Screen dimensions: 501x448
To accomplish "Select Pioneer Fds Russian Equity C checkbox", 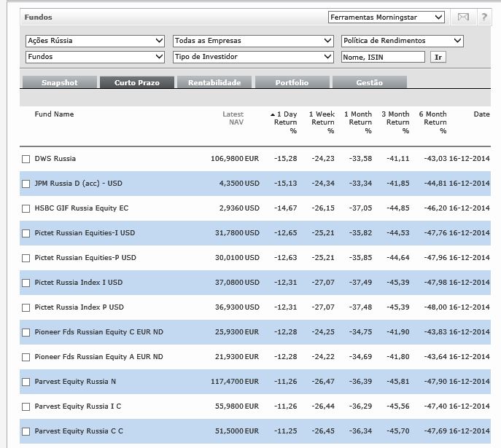I will coord(26,332).
